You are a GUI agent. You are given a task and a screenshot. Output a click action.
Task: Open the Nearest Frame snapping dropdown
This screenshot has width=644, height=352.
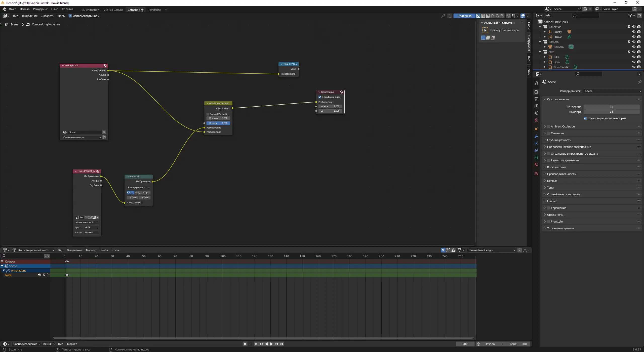pyautogui.click(x=491, y=250)
